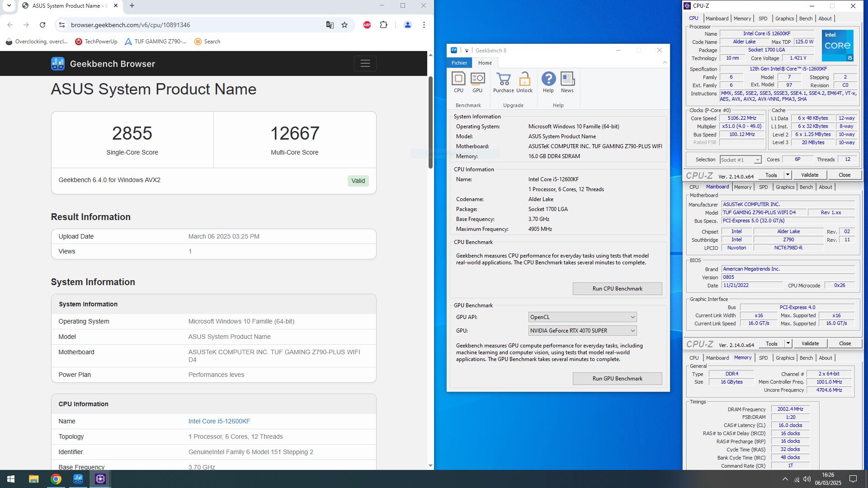Switch to Bench tab in top CPU-Z window
868x488 pixels.
(806, 19)
